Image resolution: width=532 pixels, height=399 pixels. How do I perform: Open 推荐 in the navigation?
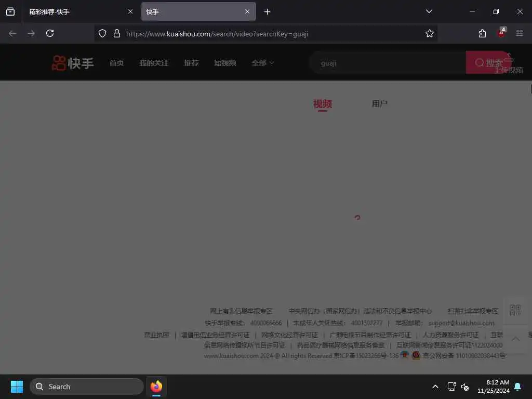[191, 63]
